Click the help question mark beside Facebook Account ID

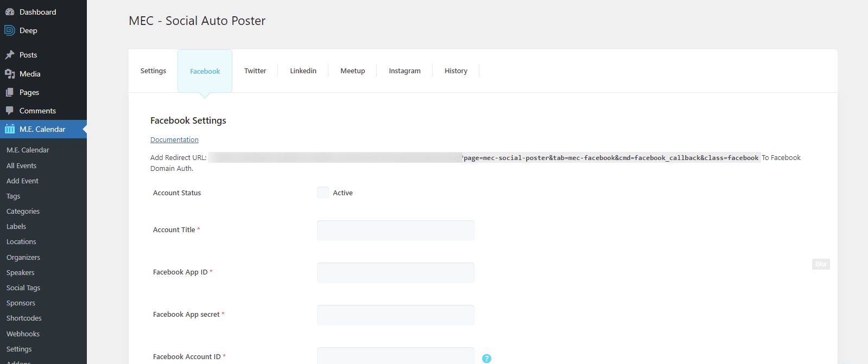coord(486,359)
